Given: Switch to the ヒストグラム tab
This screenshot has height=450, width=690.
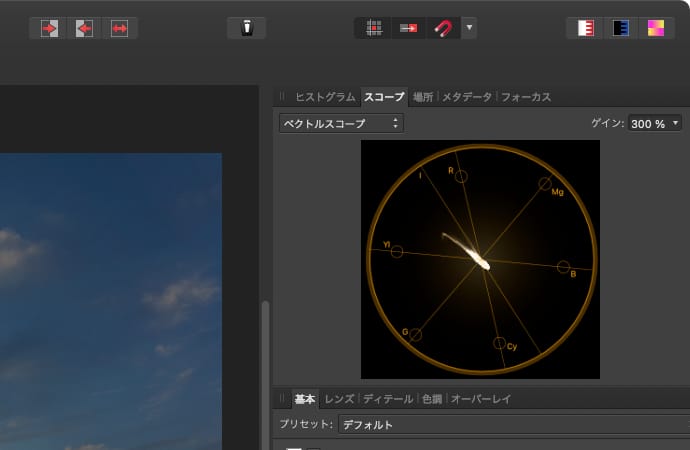Looking at the screenshot, I should (325, 97).
